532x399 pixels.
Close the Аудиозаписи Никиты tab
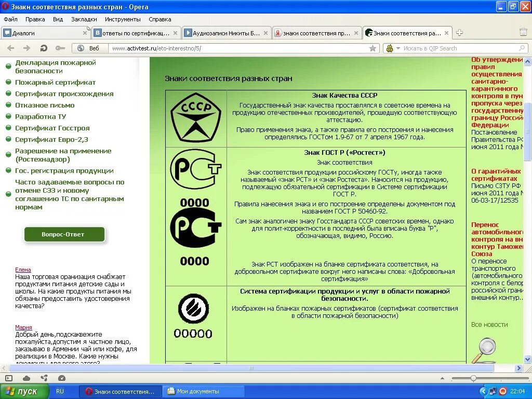265,33
